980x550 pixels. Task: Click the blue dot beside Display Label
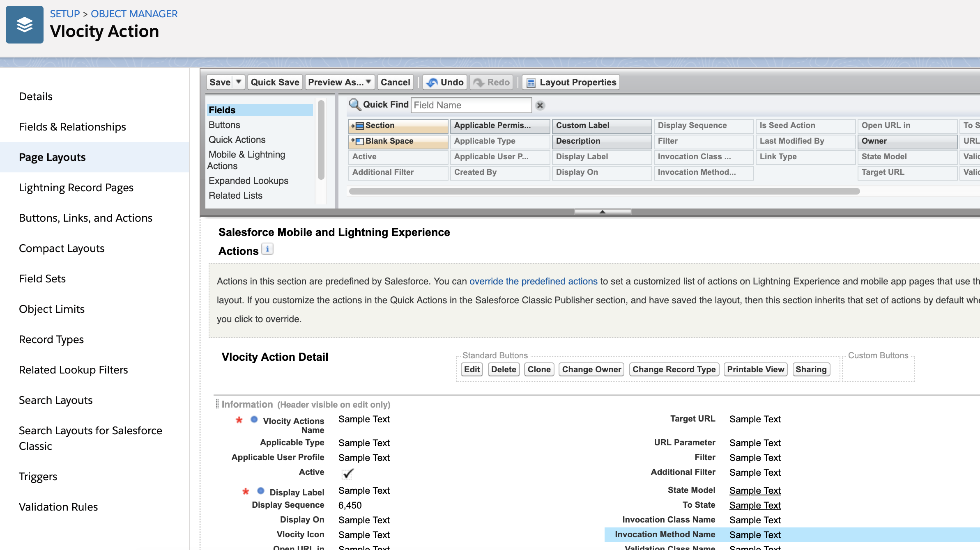click(261, 491)
